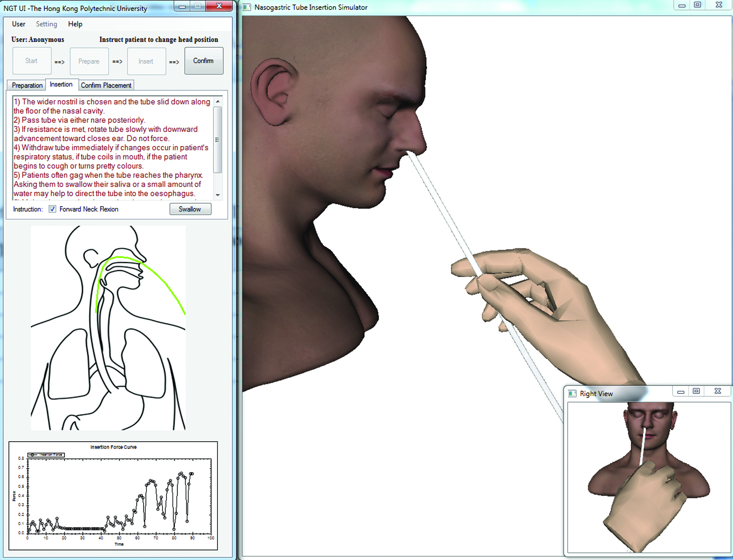This screenshot has width=733, height=560.
Task: Click the Insert button
Action: (x=146, y=61)
